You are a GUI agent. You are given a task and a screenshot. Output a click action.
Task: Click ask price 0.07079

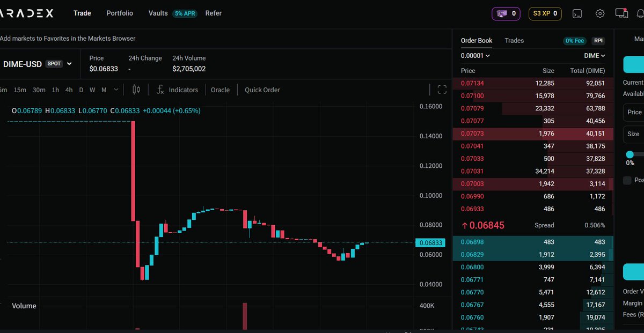472,108
